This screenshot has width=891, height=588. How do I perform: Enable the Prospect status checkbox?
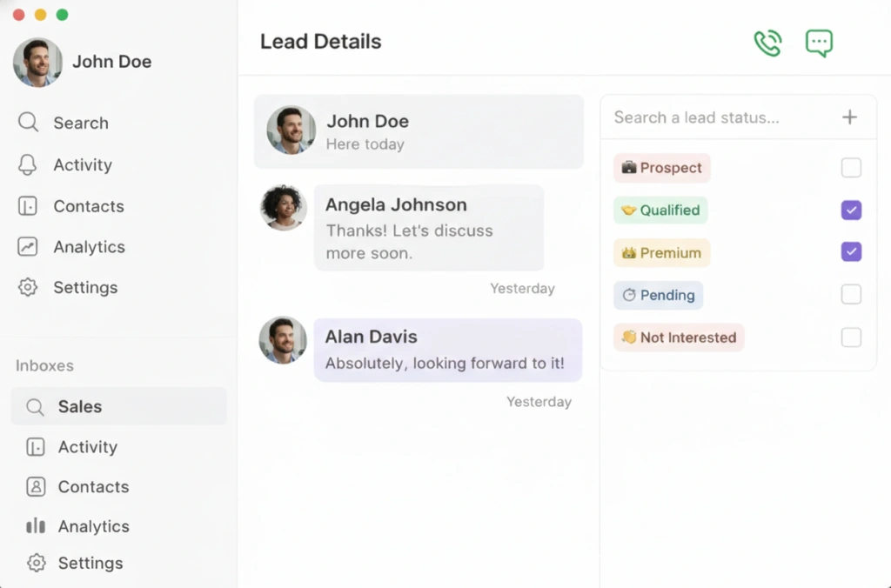[851, 168]
